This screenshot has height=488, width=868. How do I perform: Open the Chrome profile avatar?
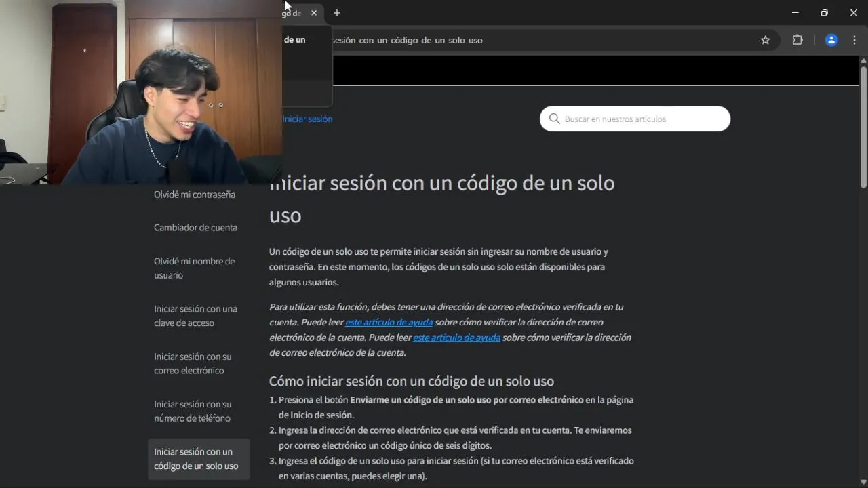coord(831,40)
